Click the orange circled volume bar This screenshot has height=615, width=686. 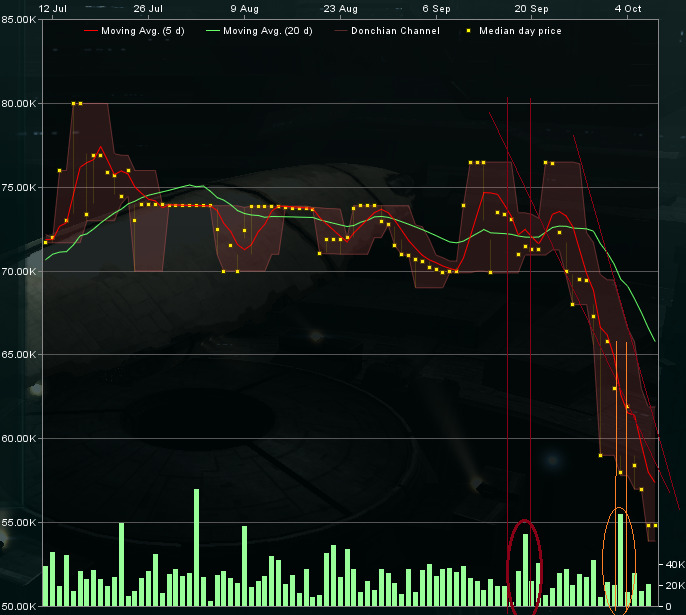(x=620, y=560)
